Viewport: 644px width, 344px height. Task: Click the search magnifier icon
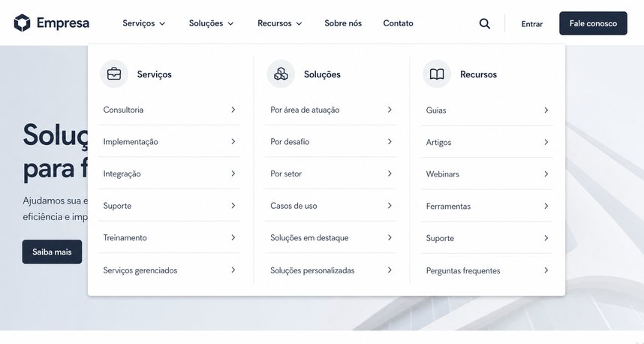(485, 24)
